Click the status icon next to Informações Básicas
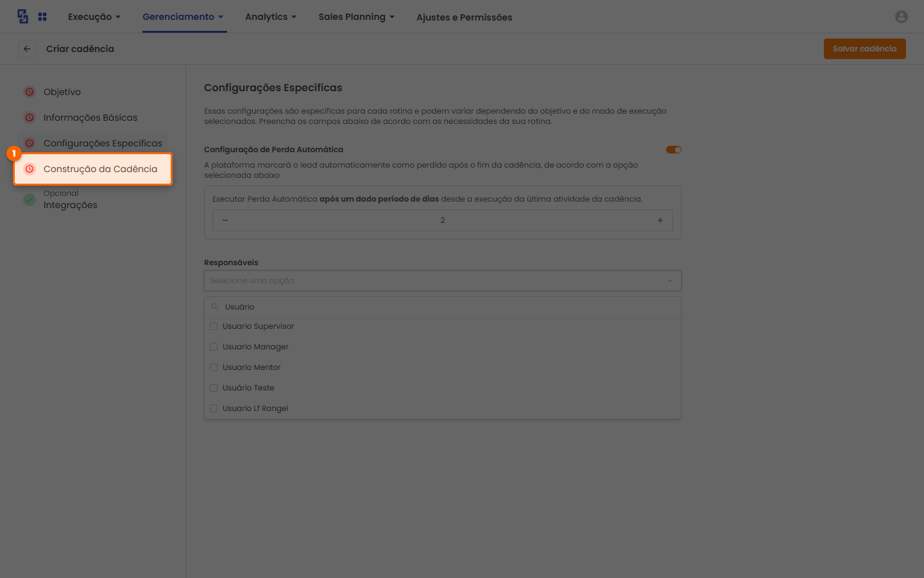 point(30,118)
